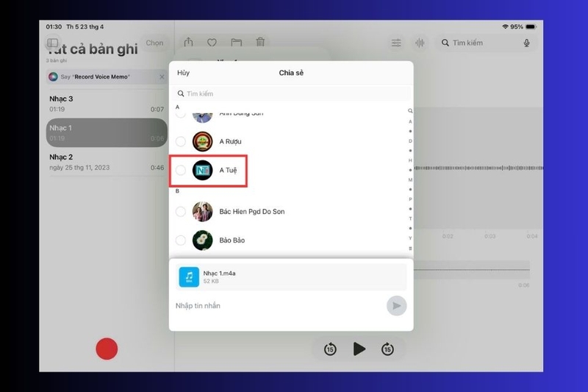Jump to index letter H
The image size is (588, 392).
[x=410, y=160]
